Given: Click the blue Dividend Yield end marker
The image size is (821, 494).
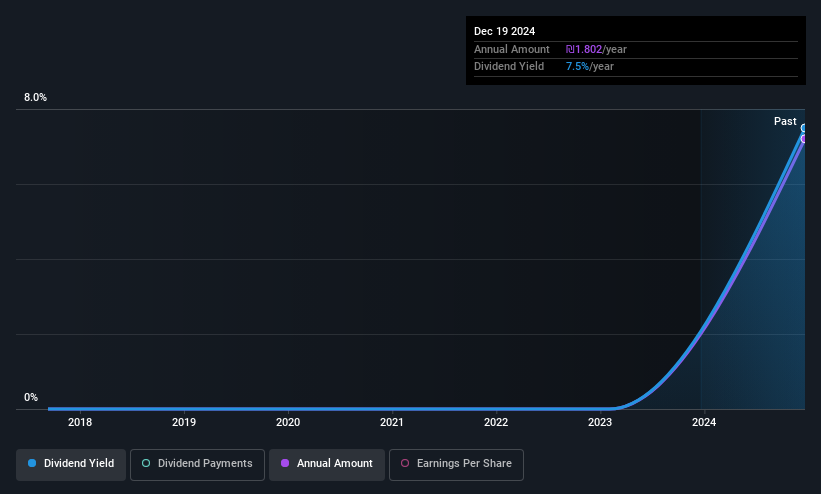Looking at the screenshot, I should coord(804,128).
